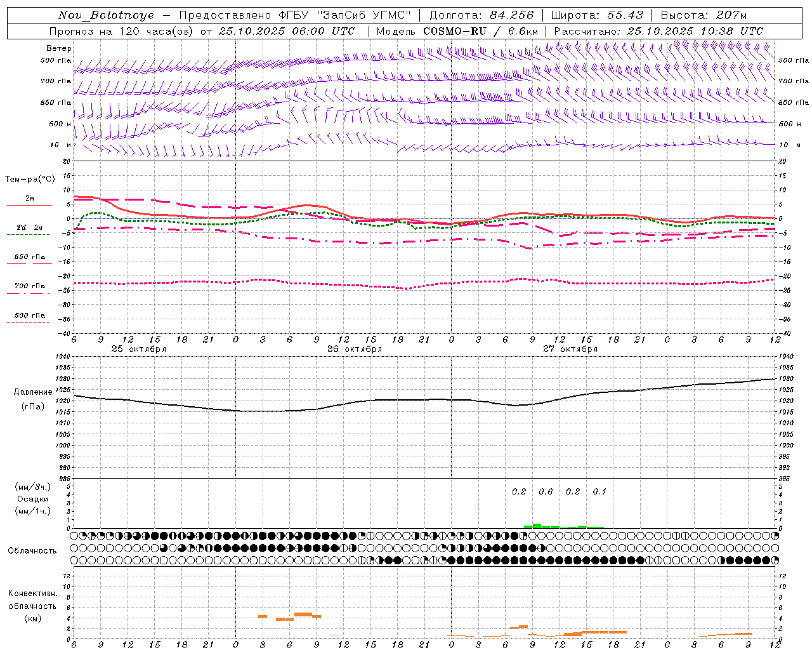Viewport: 812px width, 650px height.
Task: Click the Модель COSMO-RU / 6.6км text
Action: [457, 31]
